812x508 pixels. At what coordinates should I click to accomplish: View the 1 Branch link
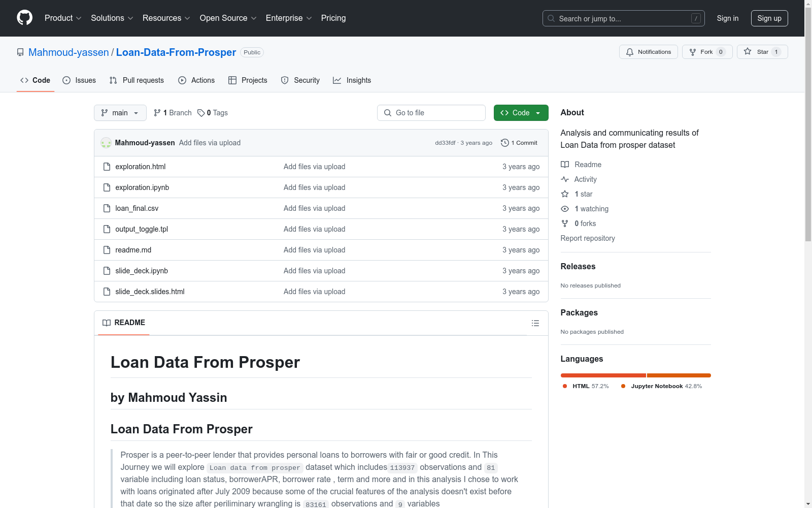pyautogui.click(x=173, y=113)
